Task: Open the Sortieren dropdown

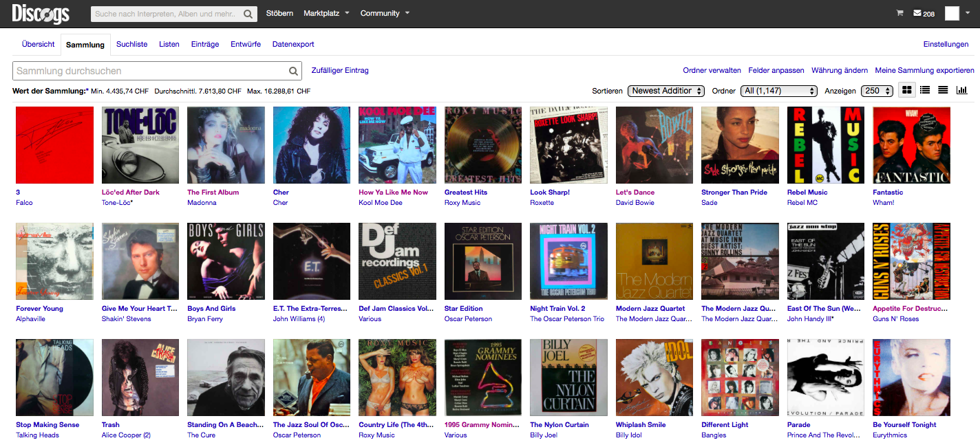Action: point(666,91)
